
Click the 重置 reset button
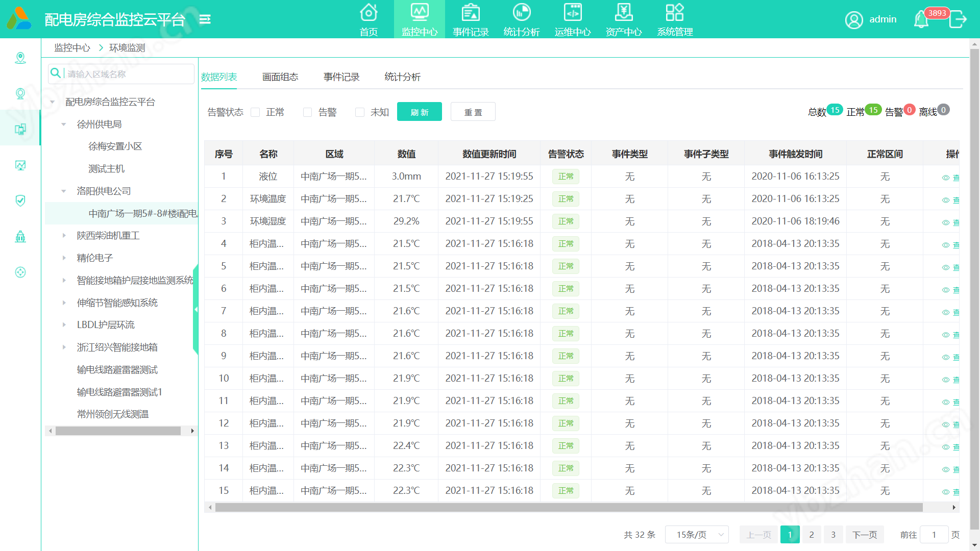point(473,112)
